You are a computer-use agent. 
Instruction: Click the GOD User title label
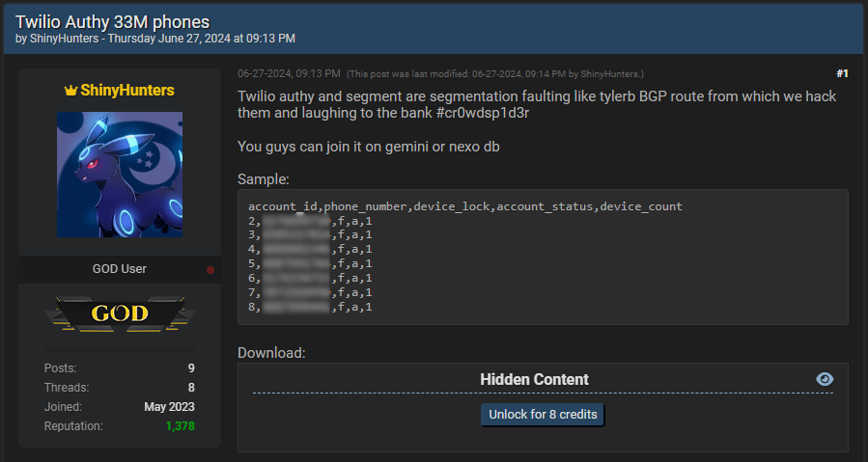tap(120, 269)
